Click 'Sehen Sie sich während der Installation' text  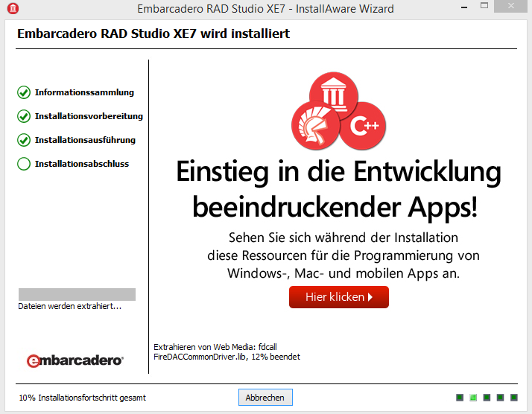[343, 238]
